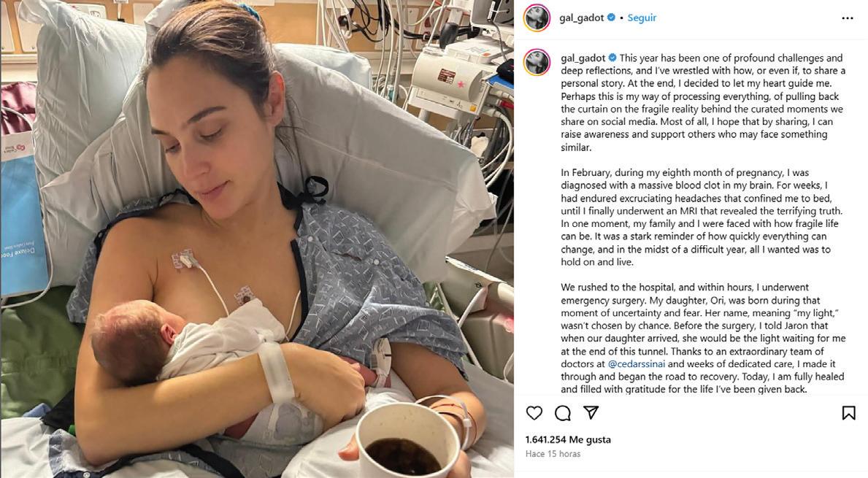868x478 pixels.
Task: Click the Seguir follow link
Action: tap(642, 18)
